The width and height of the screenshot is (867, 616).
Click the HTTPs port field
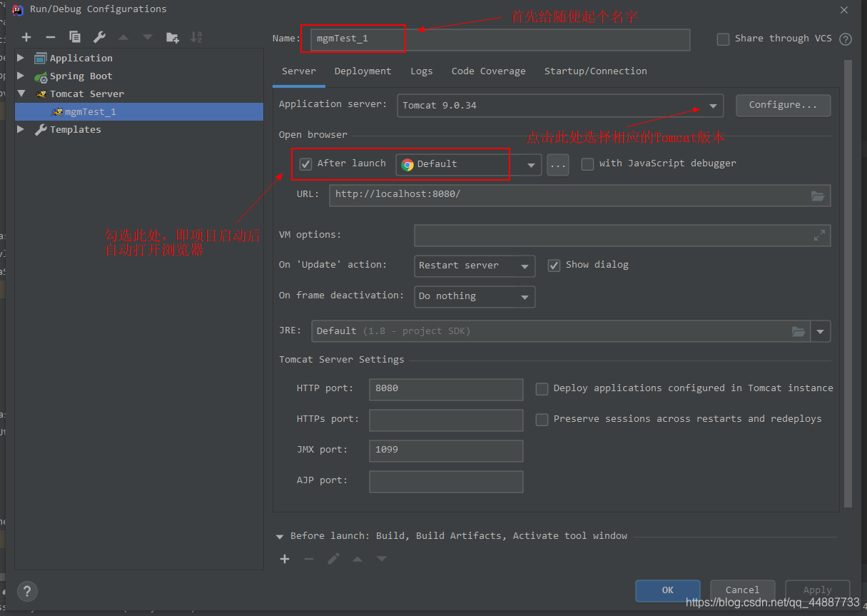coord(446,420)
